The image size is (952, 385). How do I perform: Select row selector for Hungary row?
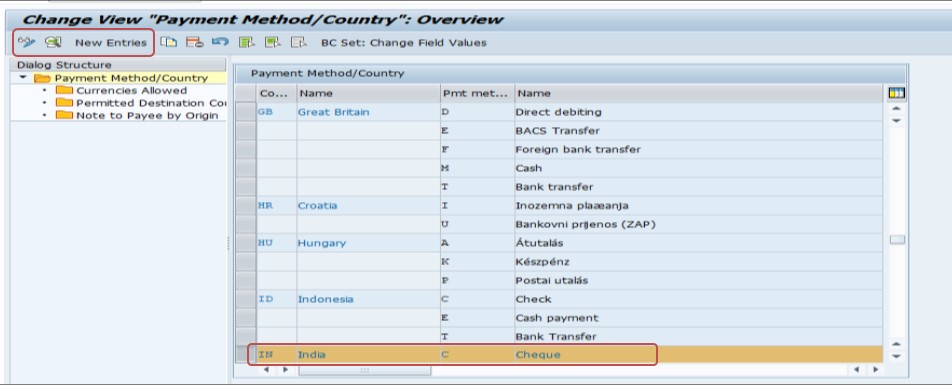click(x=246, y=243)
